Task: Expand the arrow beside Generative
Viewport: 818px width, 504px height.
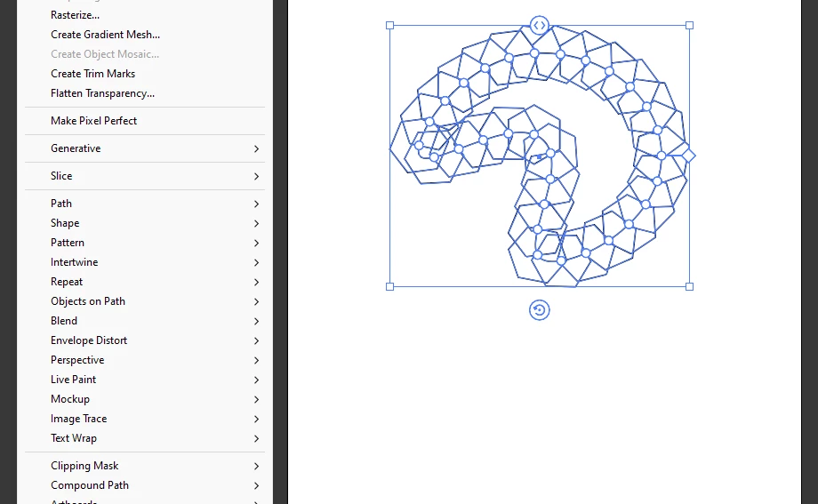Action: [x=256, y=148]
